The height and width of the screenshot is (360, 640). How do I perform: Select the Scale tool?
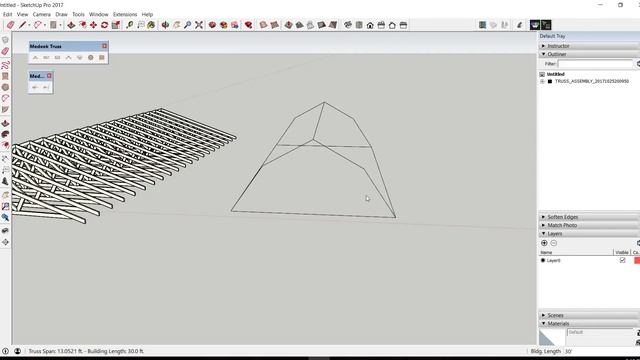pos(116,25)
